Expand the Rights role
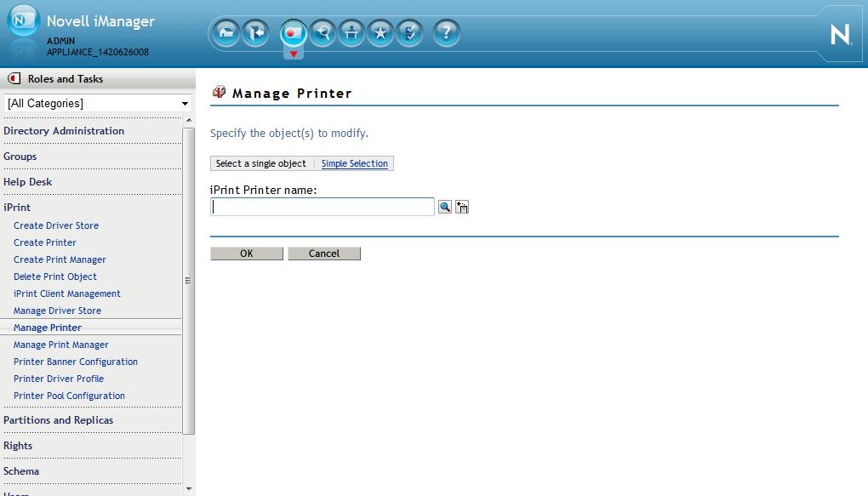The height and width of the screenshot is (496, 868). click(x=18, y=446)
